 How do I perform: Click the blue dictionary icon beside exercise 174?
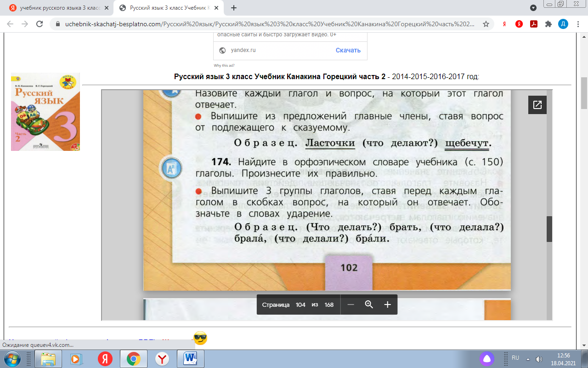[x=170, y=168]
